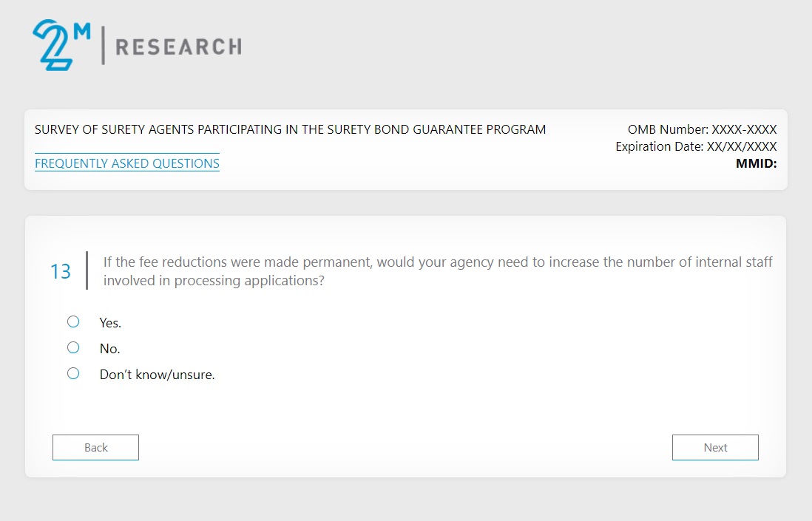Click the "Don't know/unsure." label text
This screenshot has width=812, height=521.
[x=157, y=375]
